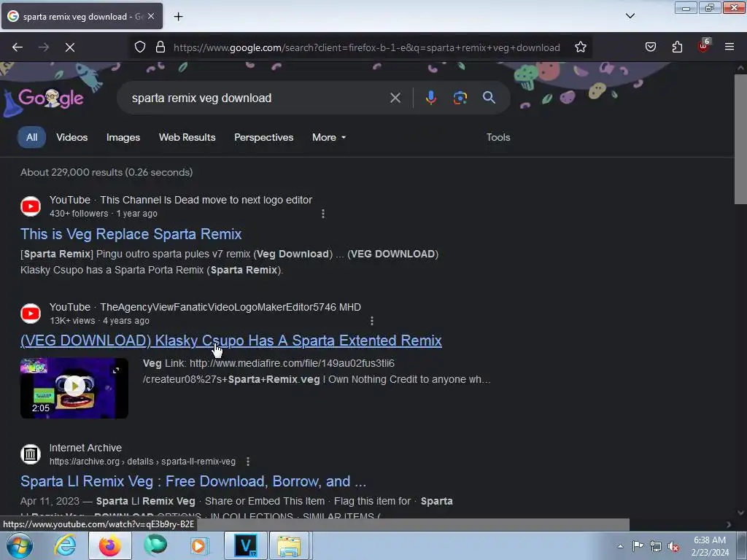Open the media player taskbar icon
Viewport: 747px width, 560px height.
coord(199,545)
